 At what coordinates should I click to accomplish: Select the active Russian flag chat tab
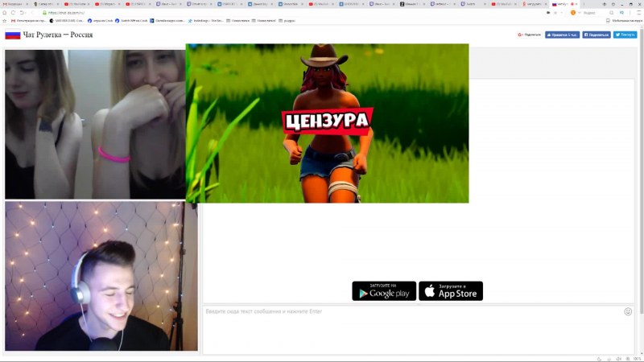coord(563,4)
